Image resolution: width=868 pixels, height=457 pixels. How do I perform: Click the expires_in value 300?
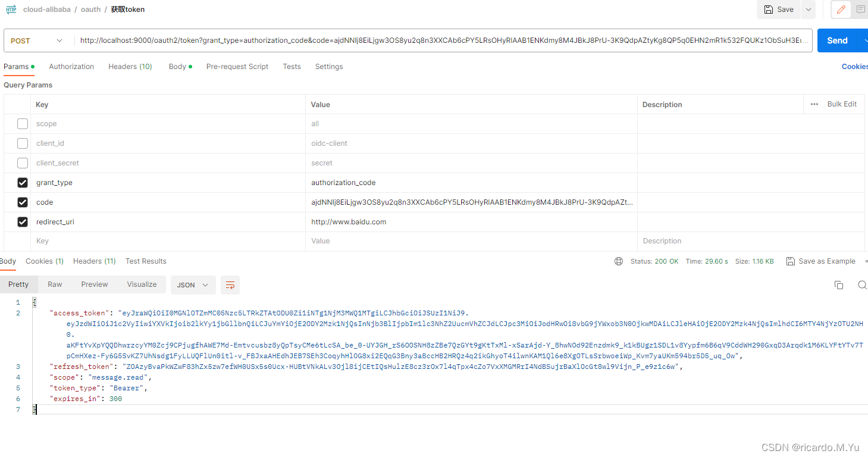(x=115, y=399)
